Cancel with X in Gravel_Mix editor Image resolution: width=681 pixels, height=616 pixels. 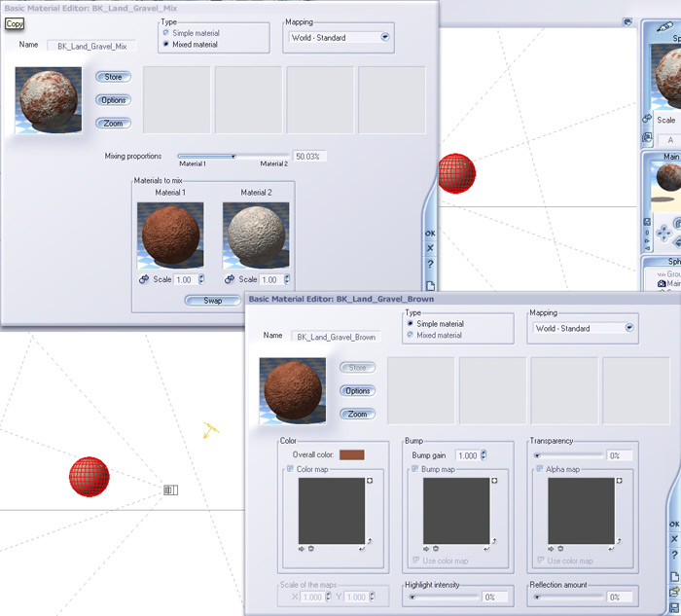(430, 248)
